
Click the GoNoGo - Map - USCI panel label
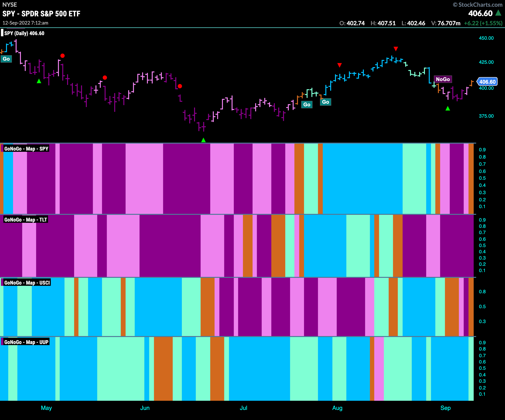tap(27, 283)
